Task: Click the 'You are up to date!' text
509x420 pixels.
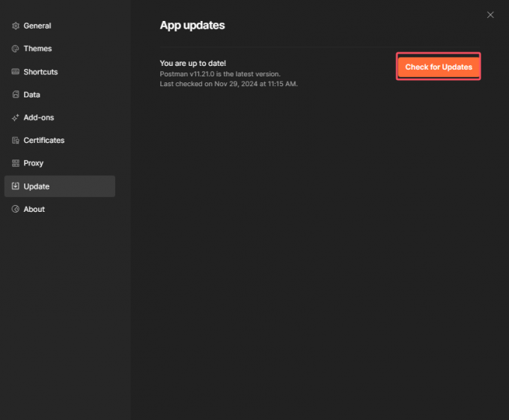Action: click(x=193, y=64)
